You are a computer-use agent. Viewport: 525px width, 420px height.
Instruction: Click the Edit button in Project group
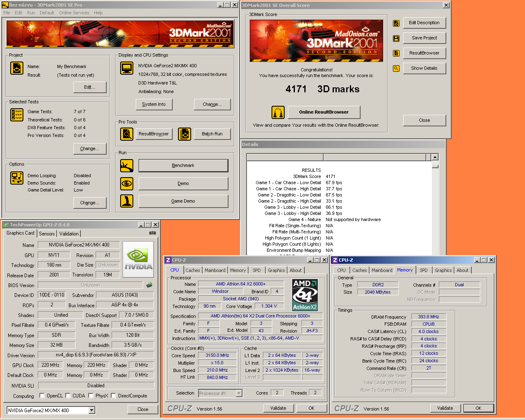click(90, 87)
